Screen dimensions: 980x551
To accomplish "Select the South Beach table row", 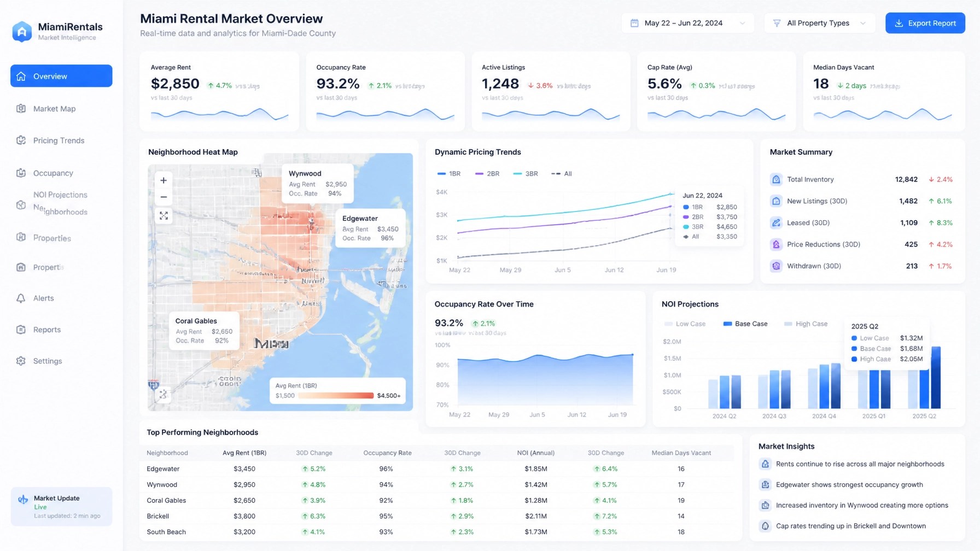I will coord(436,532).
